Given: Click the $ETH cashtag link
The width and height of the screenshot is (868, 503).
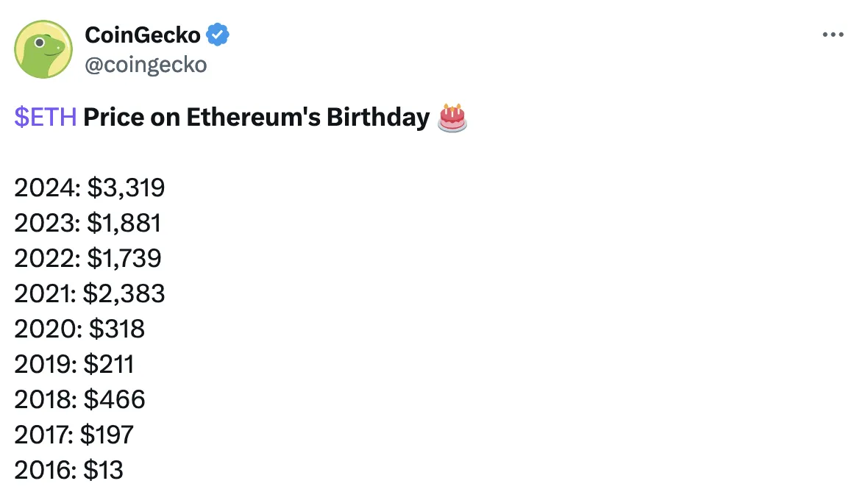Looking at the screenshot, I should pos(46,118).
